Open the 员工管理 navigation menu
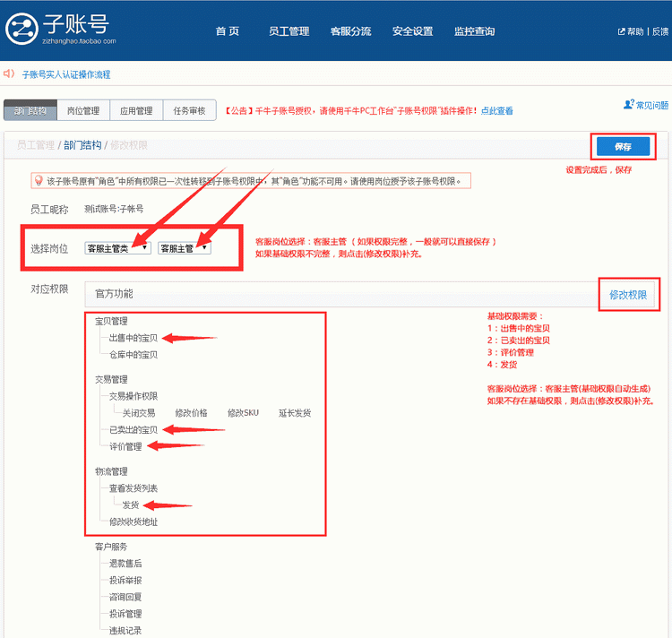 coord(289,31)
